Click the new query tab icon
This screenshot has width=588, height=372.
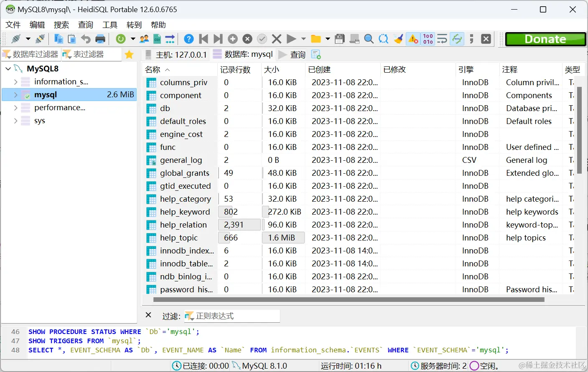316,55
